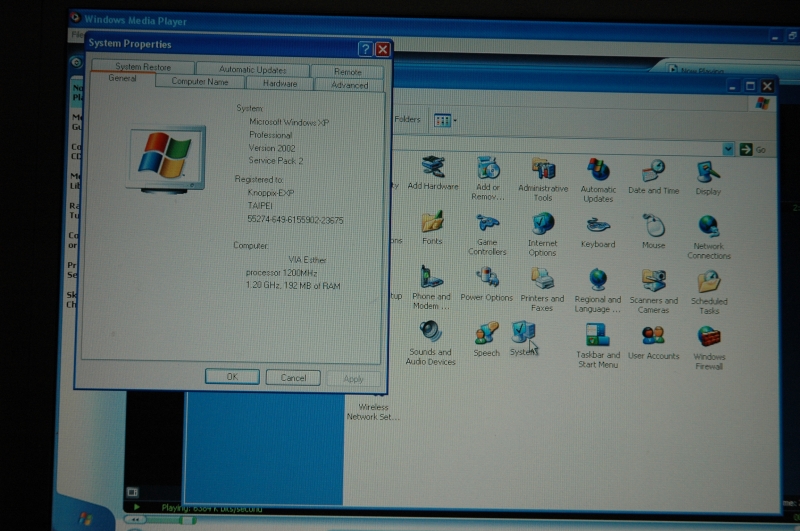Close the System Properties dialog
800x531 pixels.
pyautogui.click(x=383, y=49)
